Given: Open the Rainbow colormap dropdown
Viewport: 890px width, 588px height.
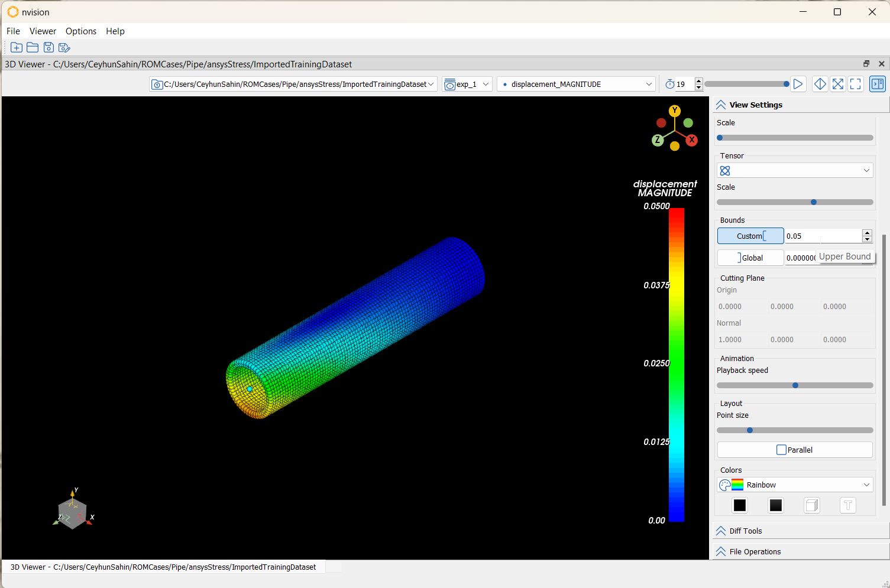Looking at the screenshot, I should (x=795, y=485).
